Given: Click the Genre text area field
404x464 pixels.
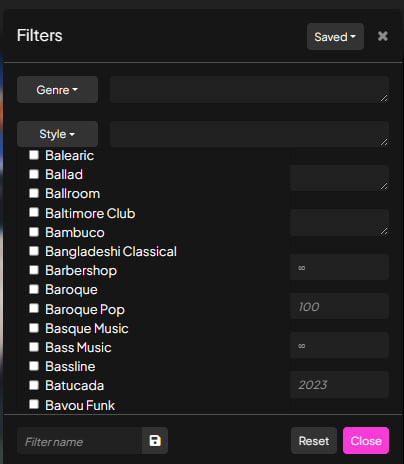Looking at the screenshot, I should [249, 89].
